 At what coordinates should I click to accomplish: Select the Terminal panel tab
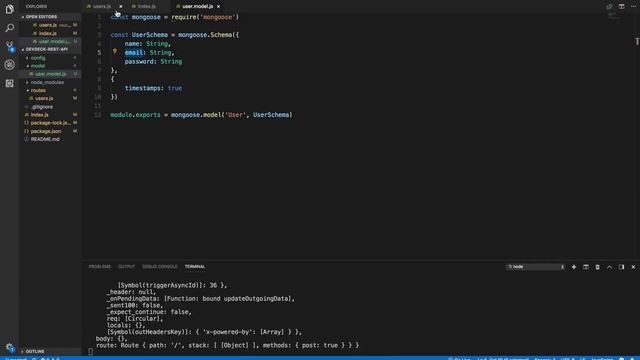(195, 267)
